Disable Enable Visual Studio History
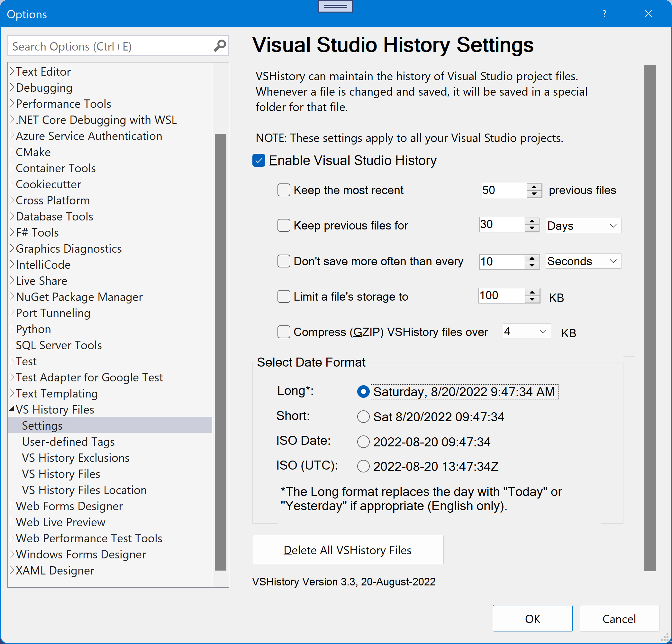 click(x=259, y=160)
